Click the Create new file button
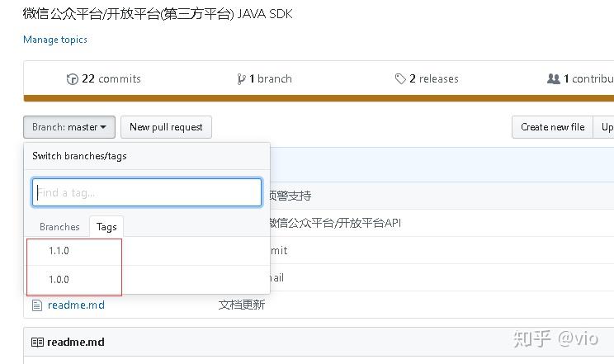The image size is (614, 364). click(x=553, y=127)
